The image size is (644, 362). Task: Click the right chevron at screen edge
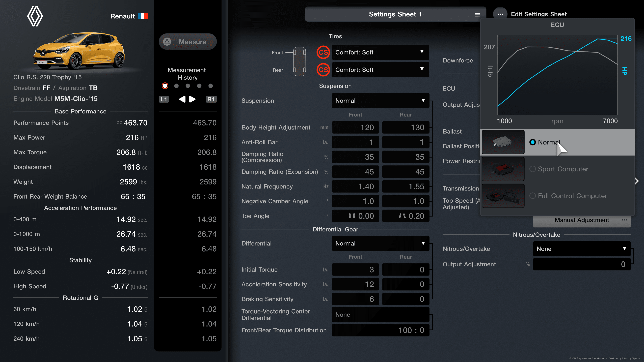coord(636,181)
